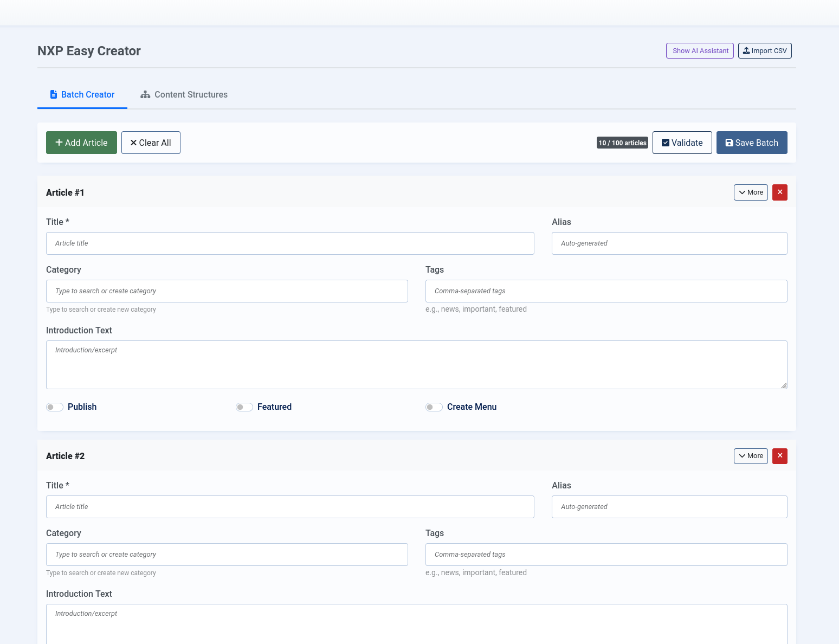This screenshot has width=839, height=644.
Task: Click the chevron icon in Article #1 More button
Action: 743,192
